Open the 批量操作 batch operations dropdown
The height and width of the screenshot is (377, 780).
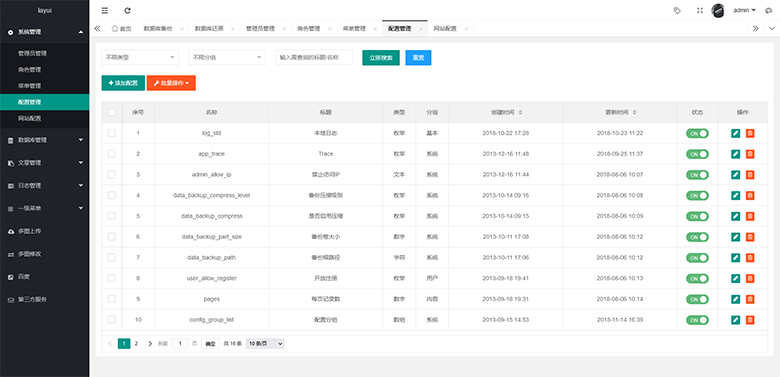click(x=171, y=83)
